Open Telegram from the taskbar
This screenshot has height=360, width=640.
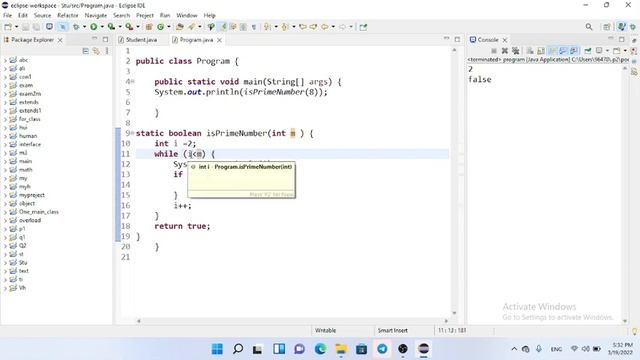[x=382, y=349]
